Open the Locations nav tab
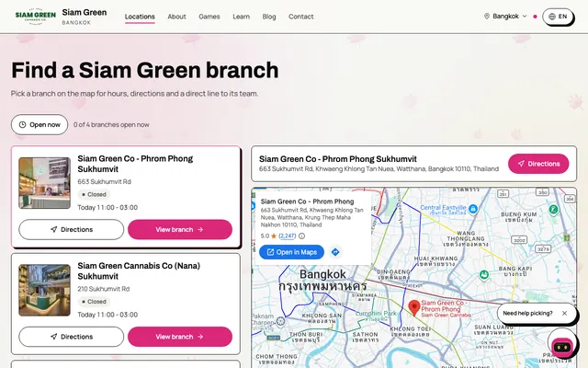 click(140, 17)
